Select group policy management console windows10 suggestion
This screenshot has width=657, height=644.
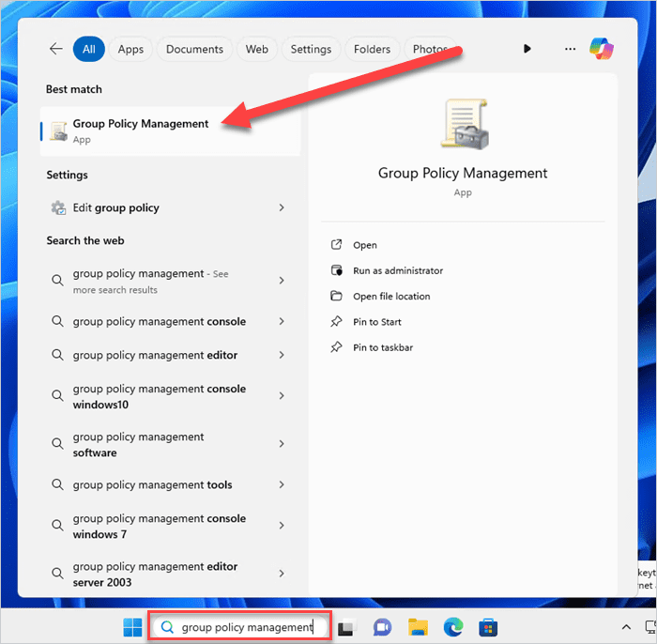pyautogui.click(x=170, y=396)
